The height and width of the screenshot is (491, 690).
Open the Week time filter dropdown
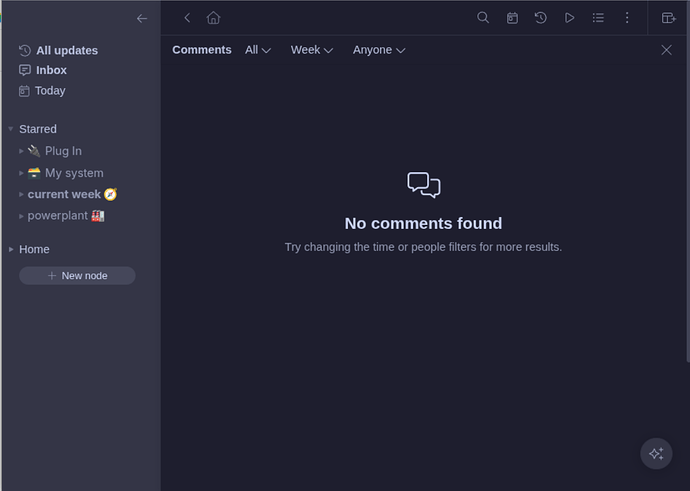click(x=312, y=50)
